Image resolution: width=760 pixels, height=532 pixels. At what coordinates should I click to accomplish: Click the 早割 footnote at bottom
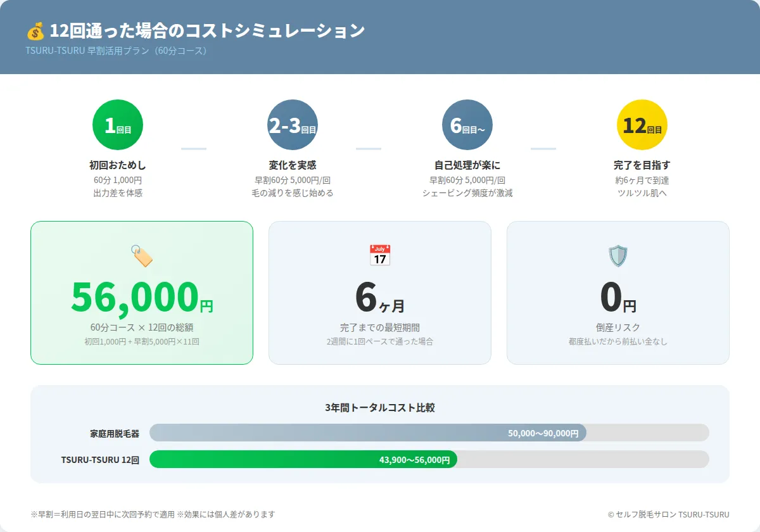[153, 514]
